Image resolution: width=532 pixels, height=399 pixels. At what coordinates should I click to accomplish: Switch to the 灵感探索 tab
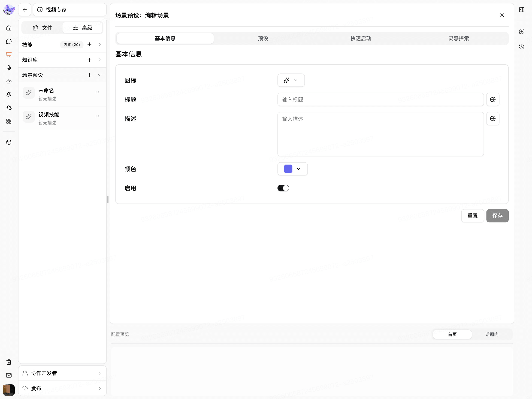click(459, 39)
